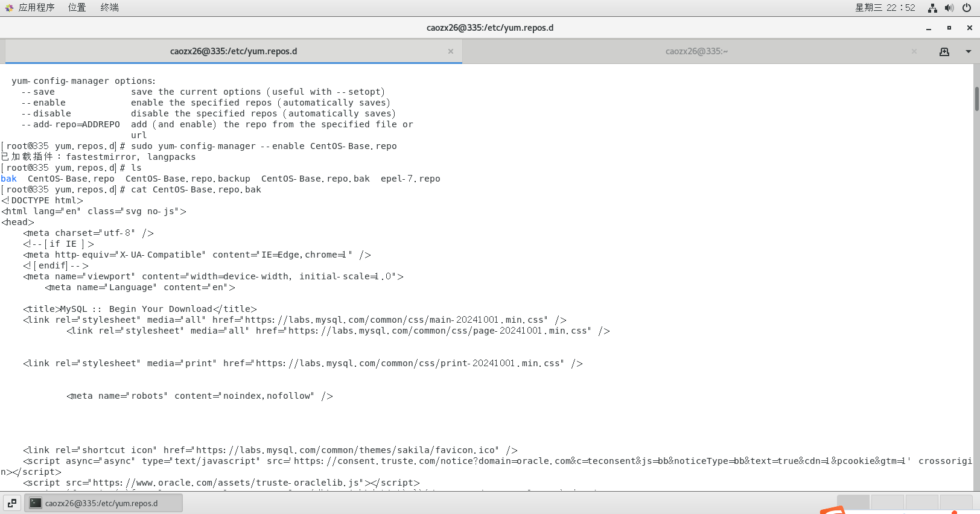Click the '<!DOCTYPE html>' line
Screen dimensions: 980x514
point(42,200)
